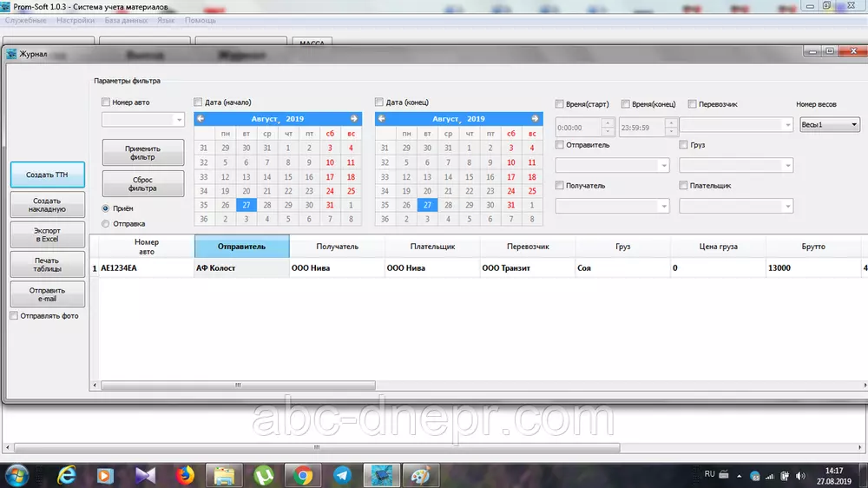Go to next month in end date calendar
The height and width of the screenshot is (488, 868).
click(x=535, y=119)
